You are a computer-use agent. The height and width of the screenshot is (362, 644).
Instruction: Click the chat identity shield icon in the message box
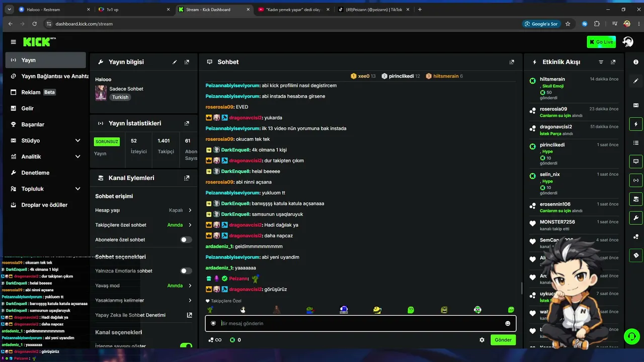(213, 323)
